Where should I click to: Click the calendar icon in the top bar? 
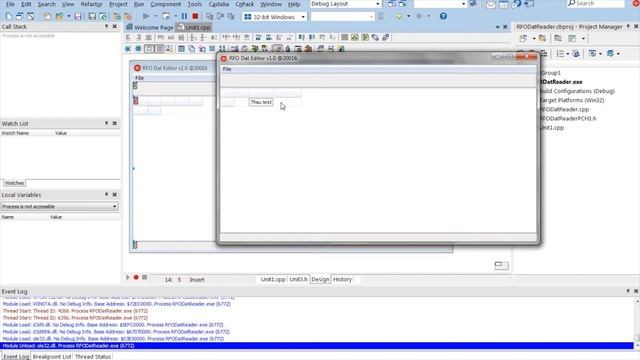coord(504,4)
